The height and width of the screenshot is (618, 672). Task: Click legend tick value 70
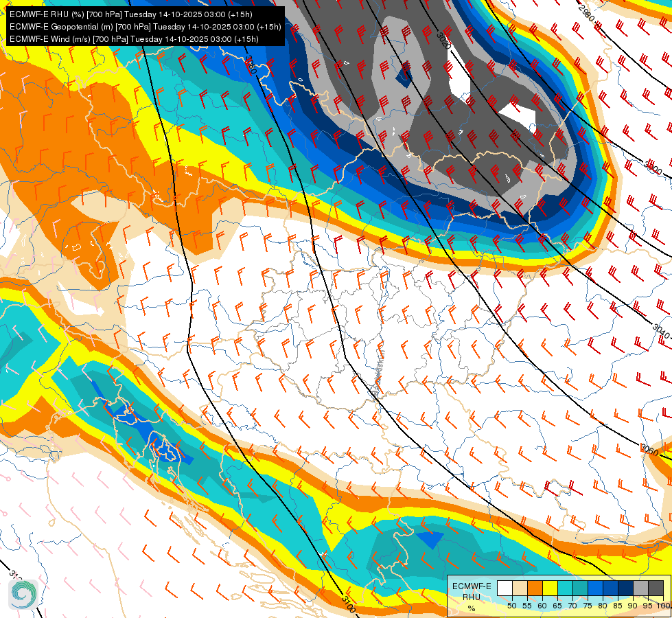(x=572, y=606)
